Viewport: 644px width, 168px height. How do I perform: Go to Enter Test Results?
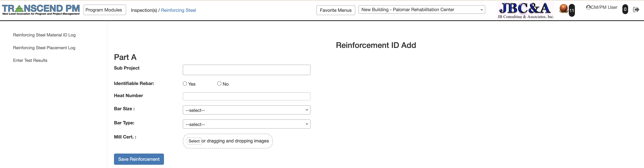(x=30, y=60)
